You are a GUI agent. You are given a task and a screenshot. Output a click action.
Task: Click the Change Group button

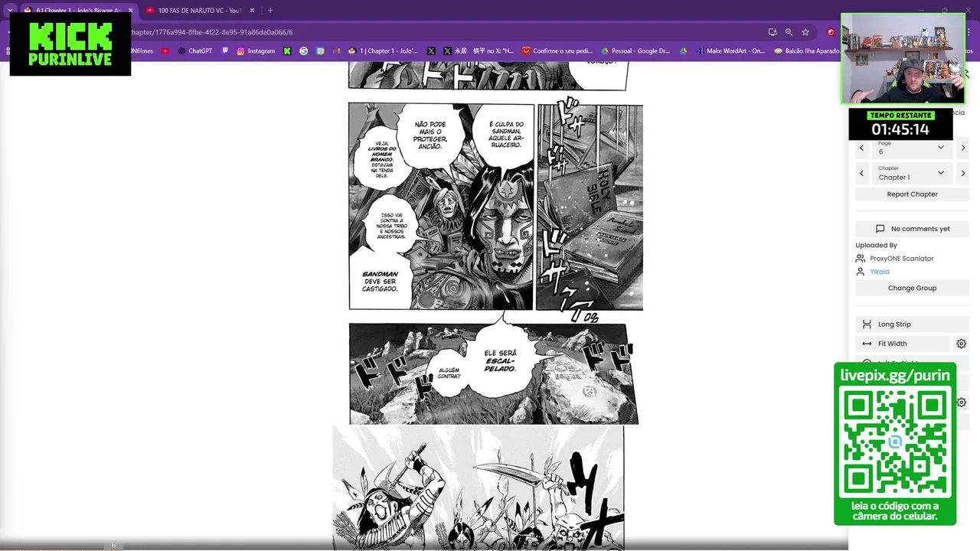click(912, 288)
